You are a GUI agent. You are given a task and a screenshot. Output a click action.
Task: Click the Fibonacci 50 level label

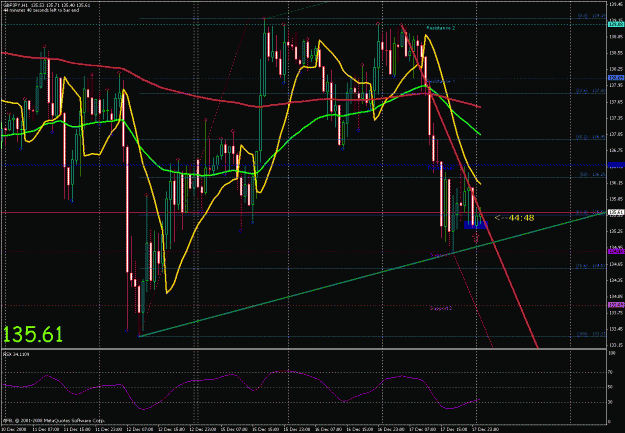(593, 175)
